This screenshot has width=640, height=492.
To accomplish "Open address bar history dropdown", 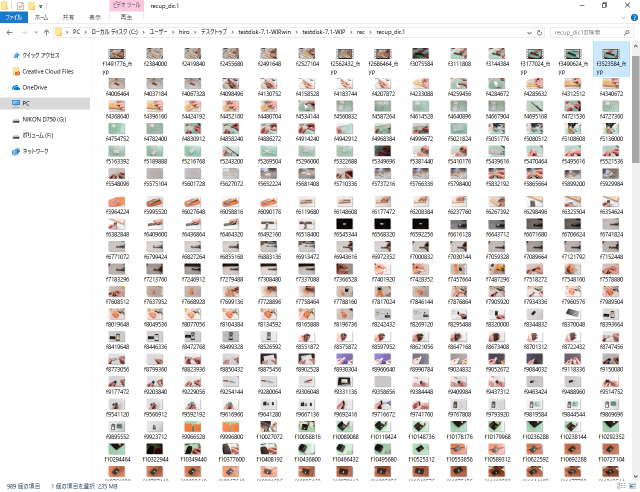I will 527,32.
